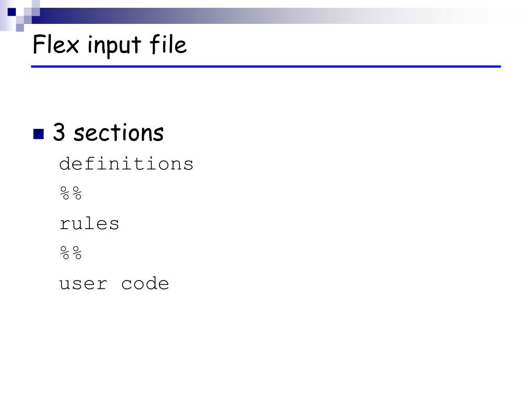Viewport: 532px width, 399px height.
Task: Click the digit 3 in the bullet heading
Action: (59, 133)
